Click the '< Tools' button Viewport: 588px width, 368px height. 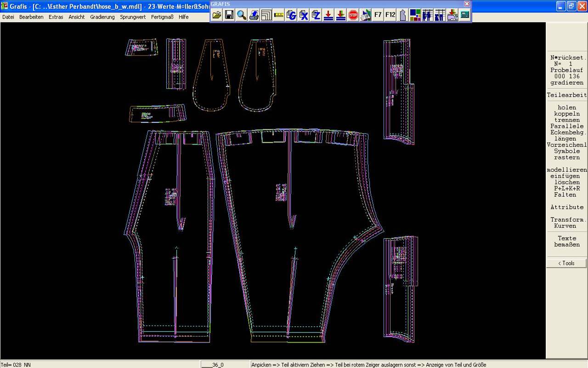point(566,263)
